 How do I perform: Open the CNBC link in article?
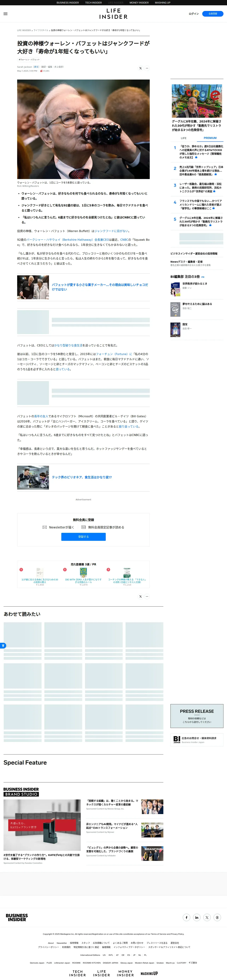124,240
